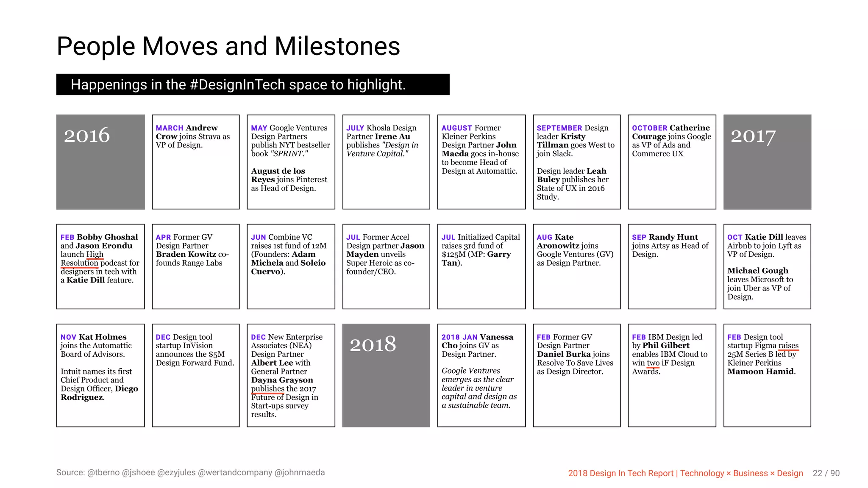Click the People Moves and Milestones title

[228, 46]
